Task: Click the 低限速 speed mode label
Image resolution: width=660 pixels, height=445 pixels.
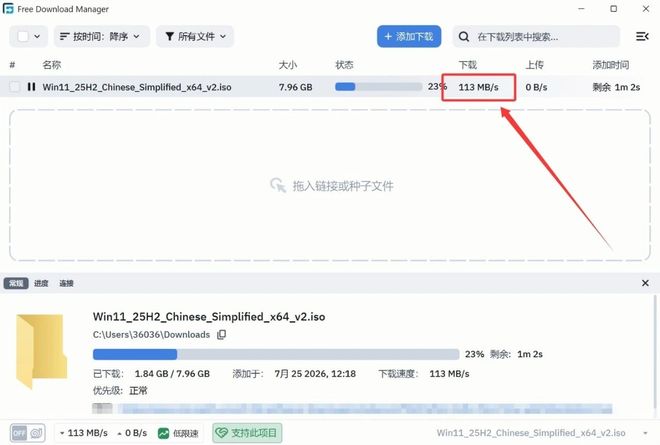Action: (x=185, y=433)
